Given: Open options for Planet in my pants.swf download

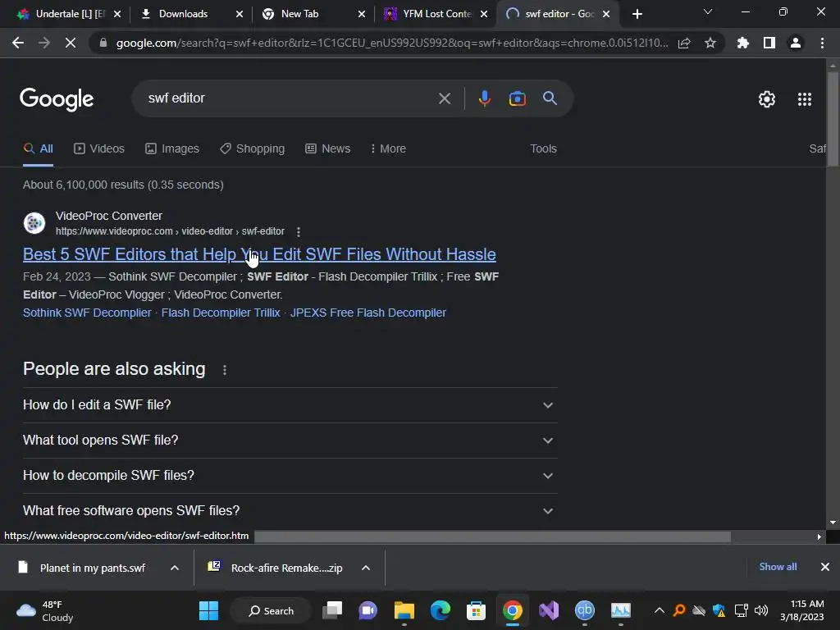Looking at the screenshot, I should [x=175, y=568].
